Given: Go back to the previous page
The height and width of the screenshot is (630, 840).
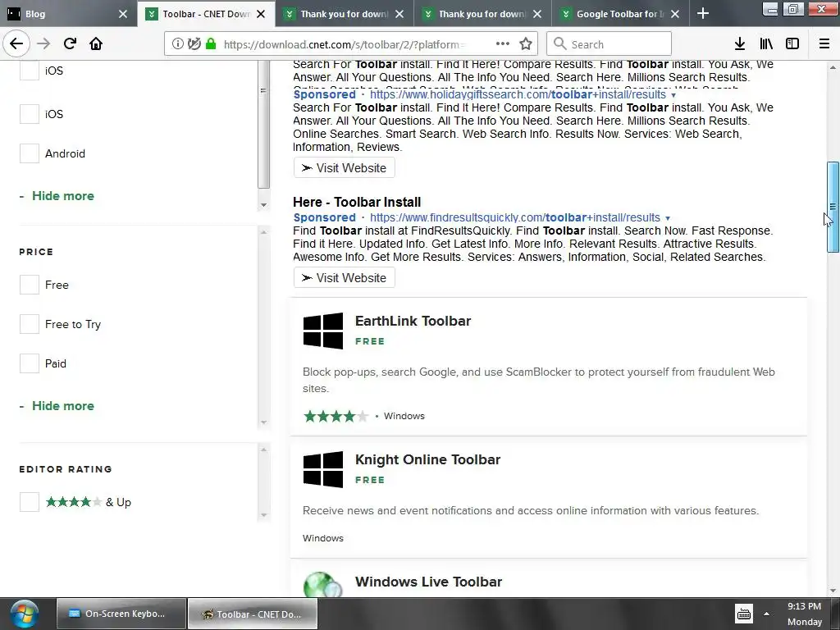Looking at the screenshot, I should coord(16,44).
